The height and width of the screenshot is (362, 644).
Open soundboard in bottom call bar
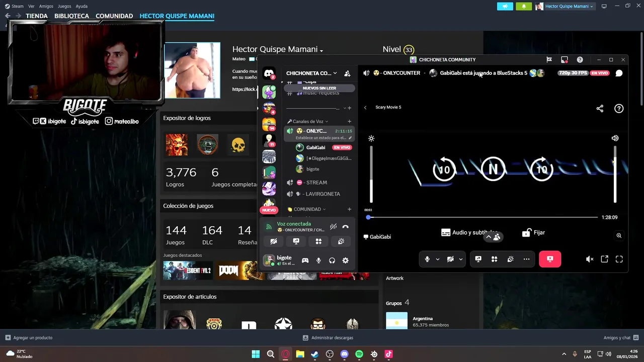coord(510,259)
